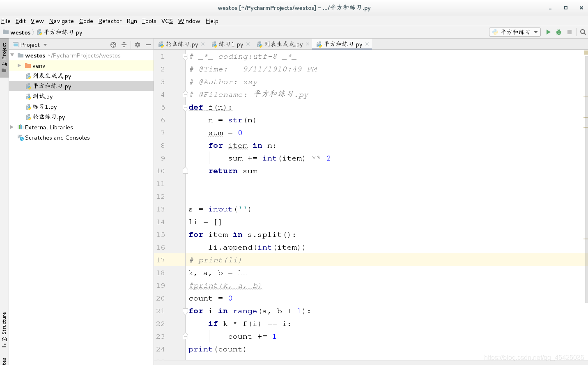588x365 pixels.
Task: Close the 轮盘练习.py editor tab
Action: coord(203,44)
